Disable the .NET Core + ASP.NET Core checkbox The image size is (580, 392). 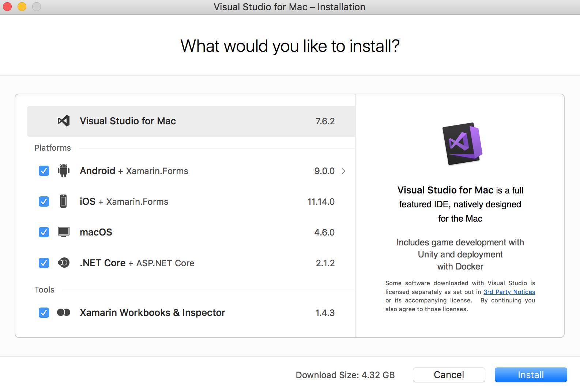(44, 263)
